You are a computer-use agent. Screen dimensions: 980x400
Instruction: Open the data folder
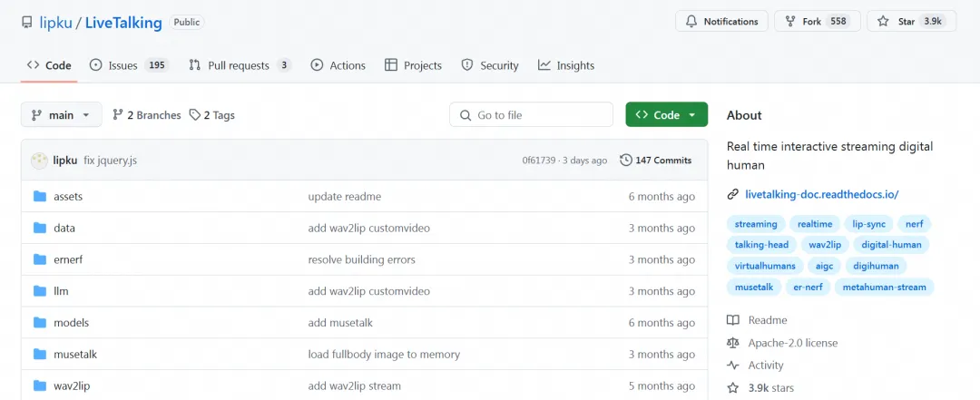tap(64, 229)
